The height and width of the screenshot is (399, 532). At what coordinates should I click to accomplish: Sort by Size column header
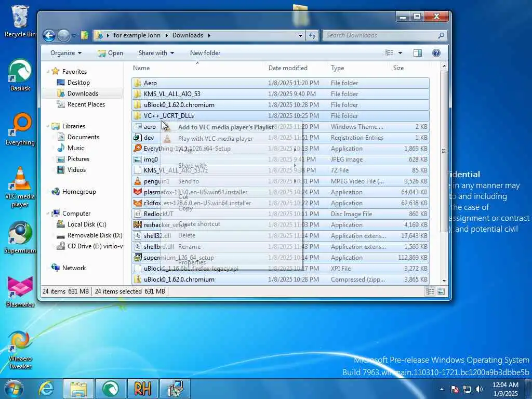(x=410, y=68)
